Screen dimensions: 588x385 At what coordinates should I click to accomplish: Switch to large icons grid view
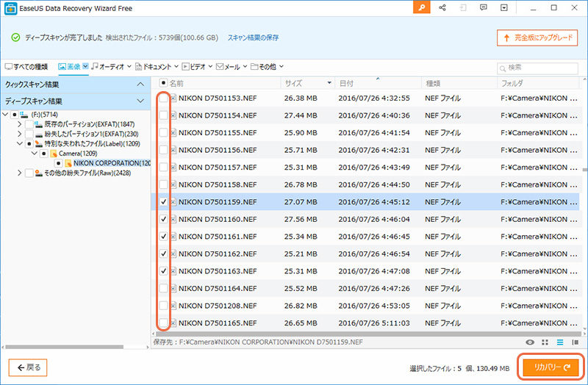pos(545,342)
